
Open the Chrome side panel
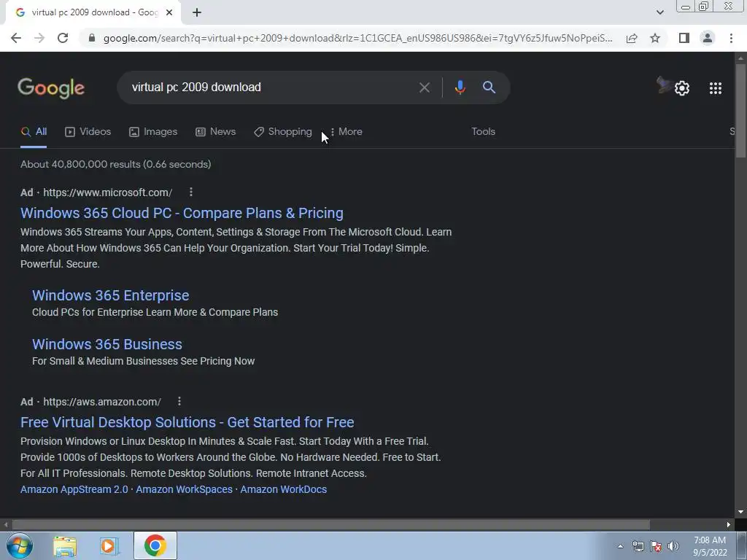click(684, 38)
